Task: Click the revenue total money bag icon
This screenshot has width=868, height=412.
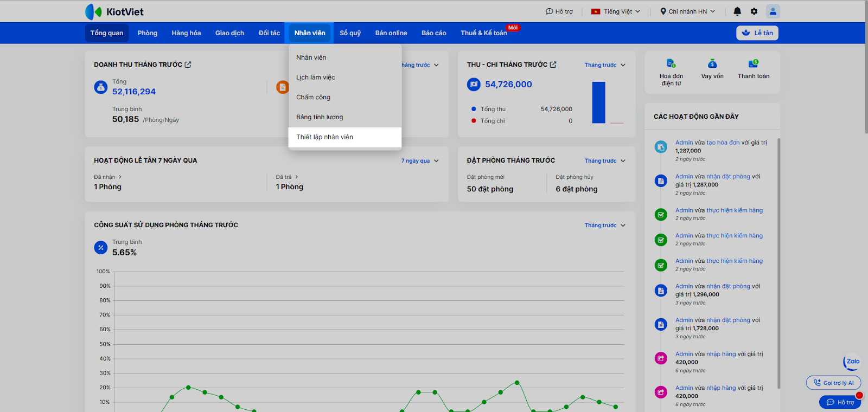Action: tap(101, 87)
